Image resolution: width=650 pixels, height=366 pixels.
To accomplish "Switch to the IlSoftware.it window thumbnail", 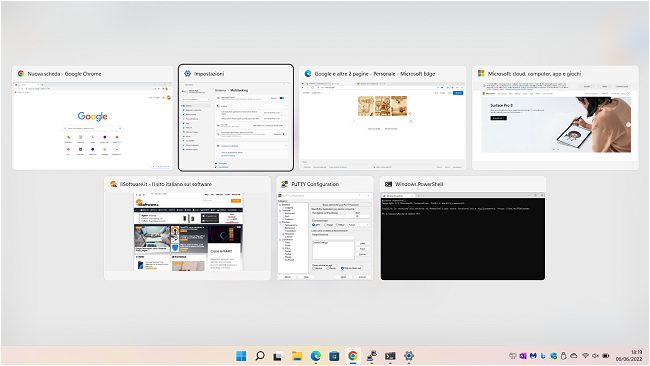I will [187, 228].
